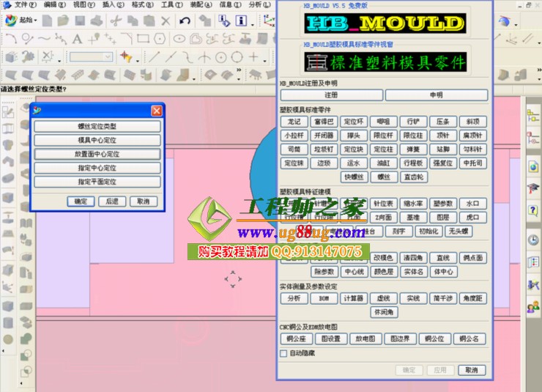Click the print icon

click(x=97, y=21)
